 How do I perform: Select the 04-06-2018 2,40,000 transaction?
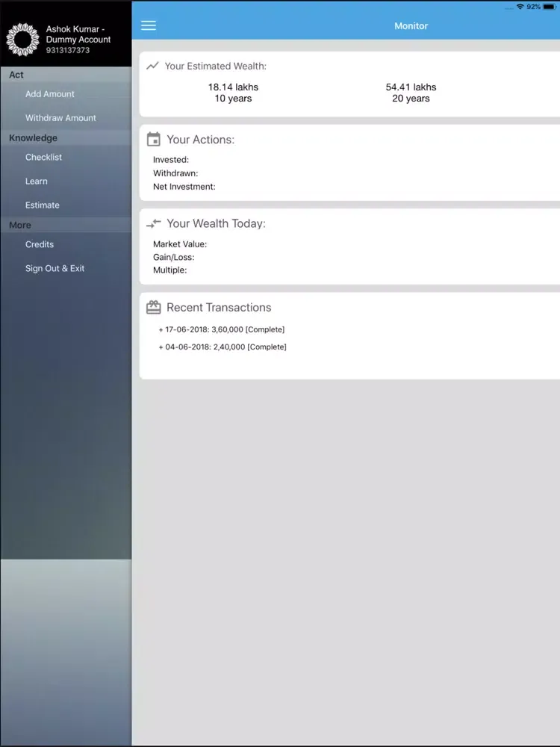point(223,347)
